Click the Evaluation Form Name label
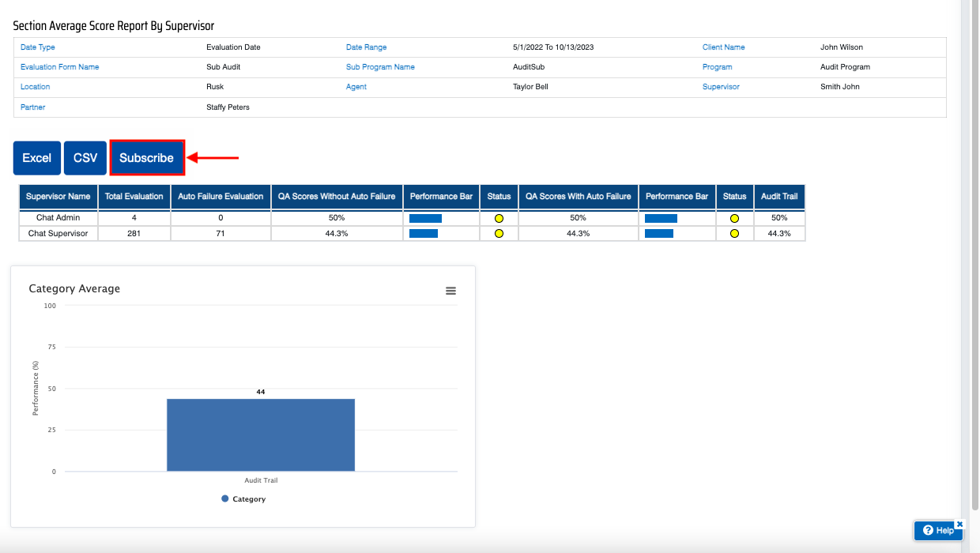Viewport: 980px width, 553px height. (60, 67)
